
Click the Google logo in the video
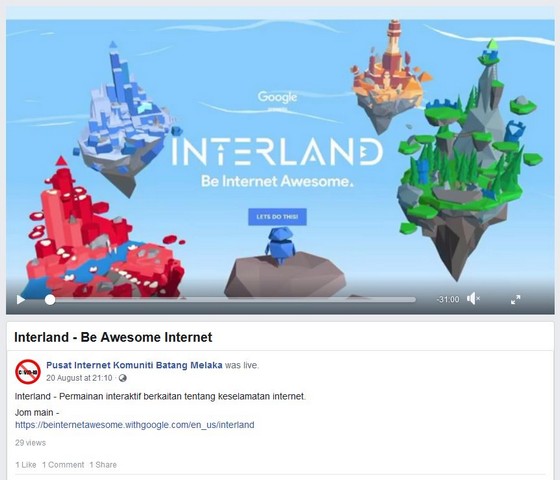tap(277, 97)
